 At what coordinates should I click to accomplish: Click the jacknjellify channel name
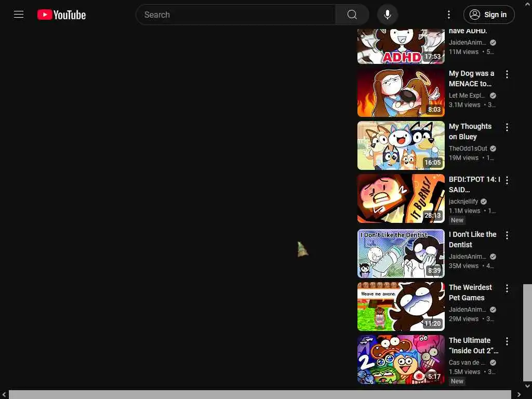(x=463, y=201)
